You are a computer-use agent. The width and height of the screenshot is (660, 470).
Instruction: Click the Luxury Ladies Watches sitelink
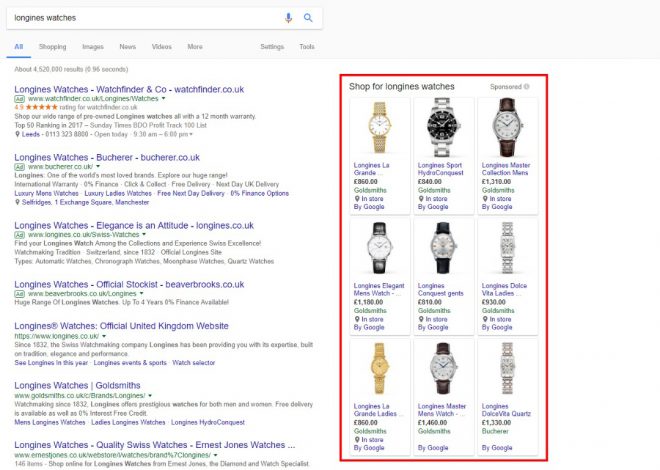point(118,194)
